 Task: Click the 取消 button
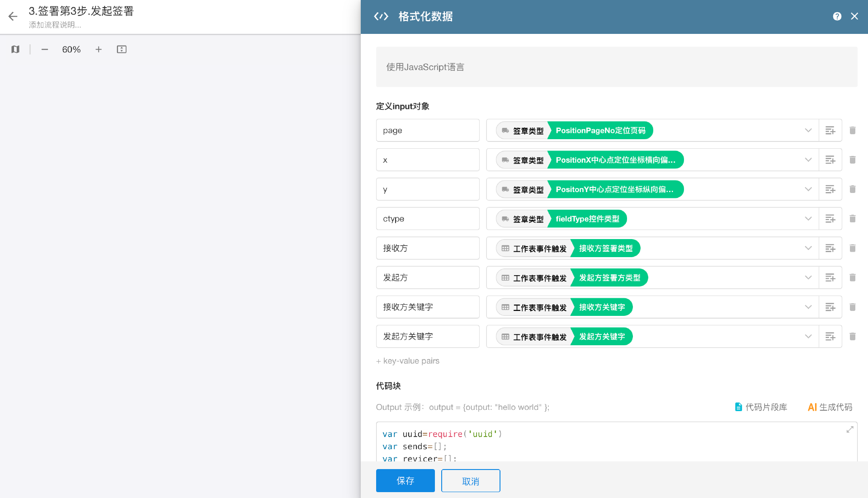(x=470, y=481)
